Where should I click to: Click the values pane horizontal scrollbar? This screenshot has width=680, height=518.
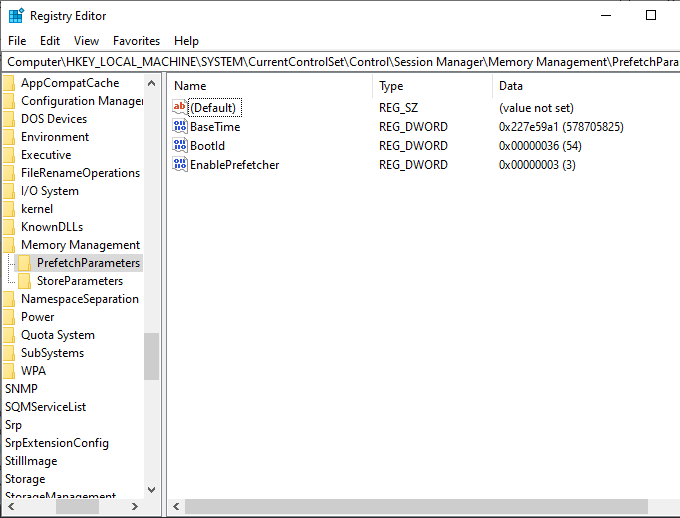(400, 507)
